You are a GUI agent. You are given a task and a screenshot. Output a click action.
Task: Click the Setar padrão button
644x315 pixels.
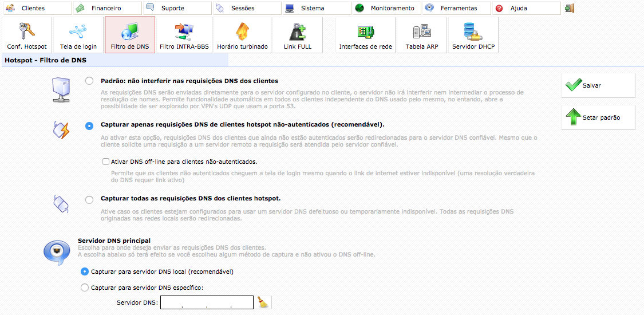coord(598,117)
